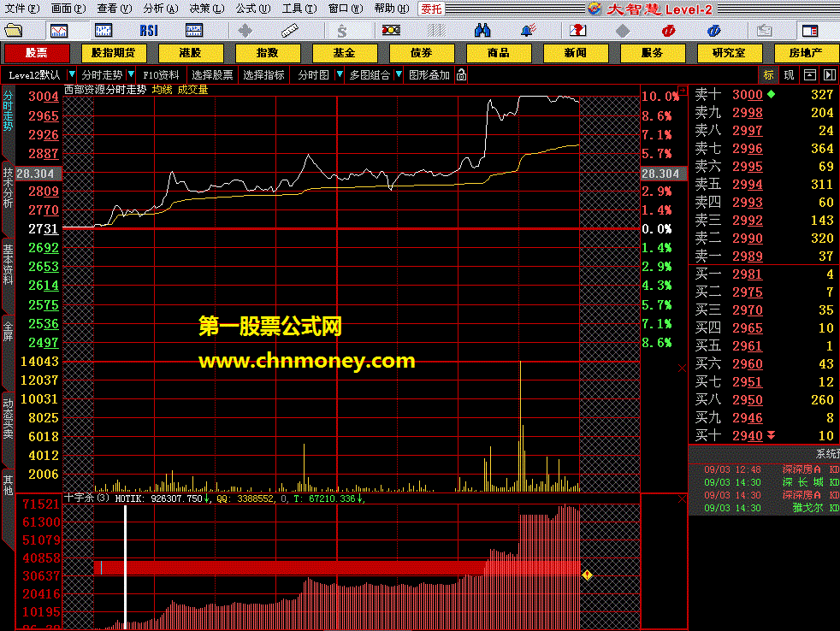Click the F10资料 button
840x631 pixels.
(x=161, y=75)
